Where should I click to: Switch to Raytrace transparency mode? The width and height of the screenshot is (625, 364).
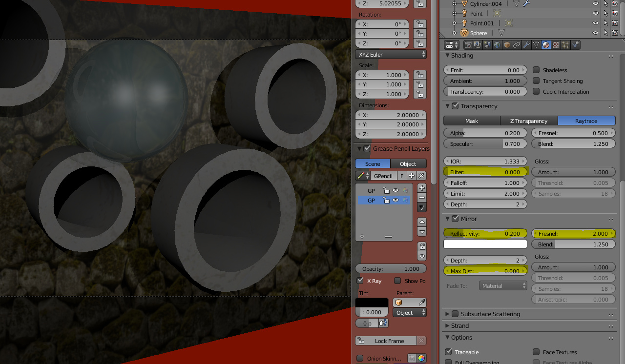[x=586, y=121]
